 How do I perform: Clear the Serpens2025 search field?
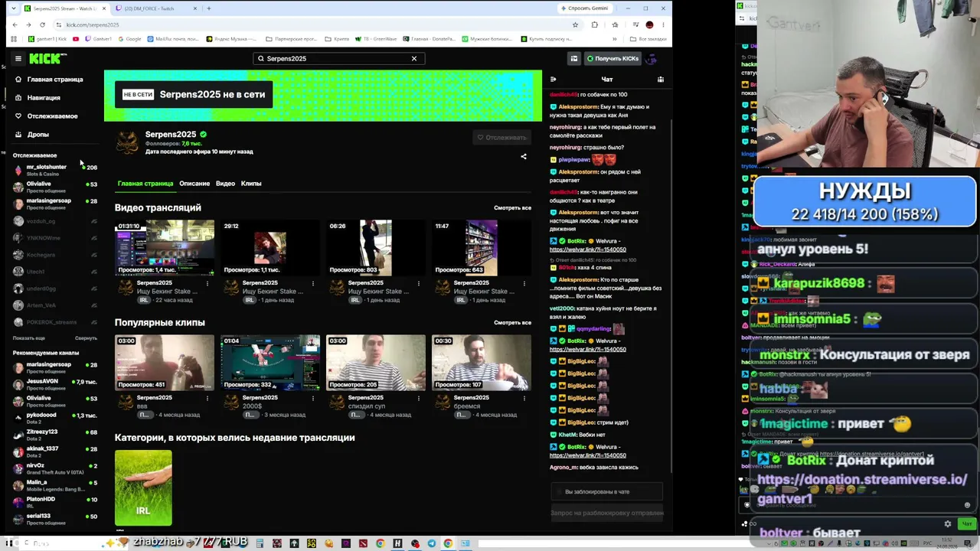(x=414, y=58)
